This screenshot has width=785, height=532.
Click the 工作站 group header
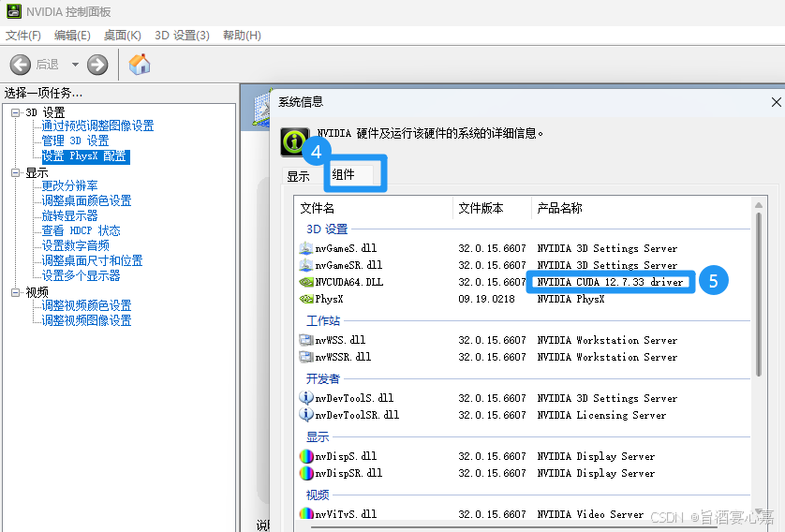323,320
